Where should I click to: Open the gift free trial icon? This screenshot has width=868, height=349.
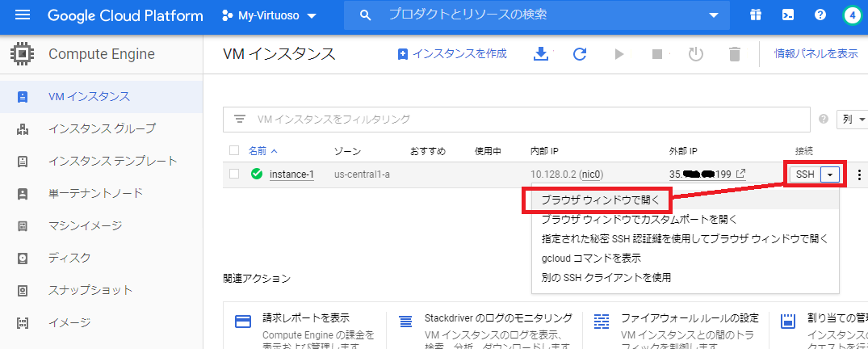(x=756, y=15)
